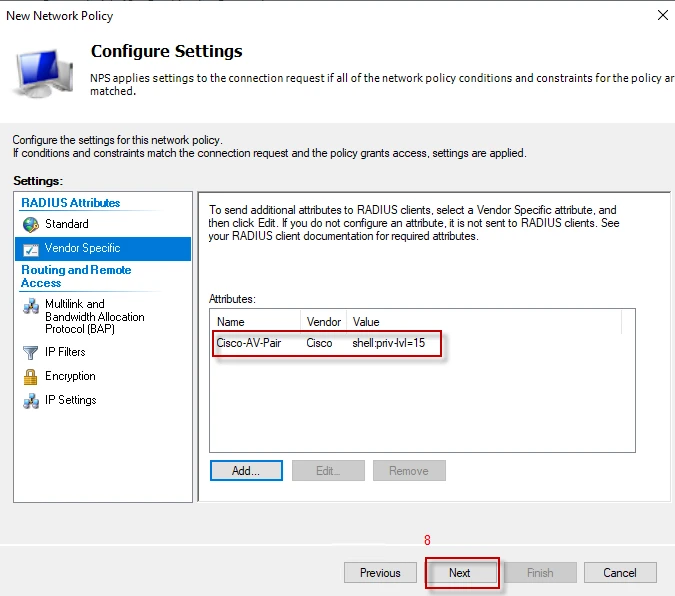675x596 pixels.
Task: Click the IP Filters funnel icon
Action: tap(30, 352)
